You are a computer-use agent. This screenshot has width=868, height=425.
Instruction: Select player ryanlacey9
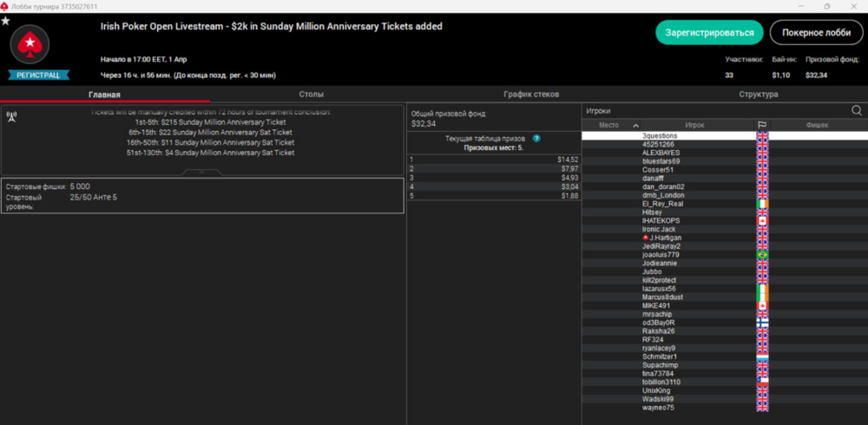659,348
